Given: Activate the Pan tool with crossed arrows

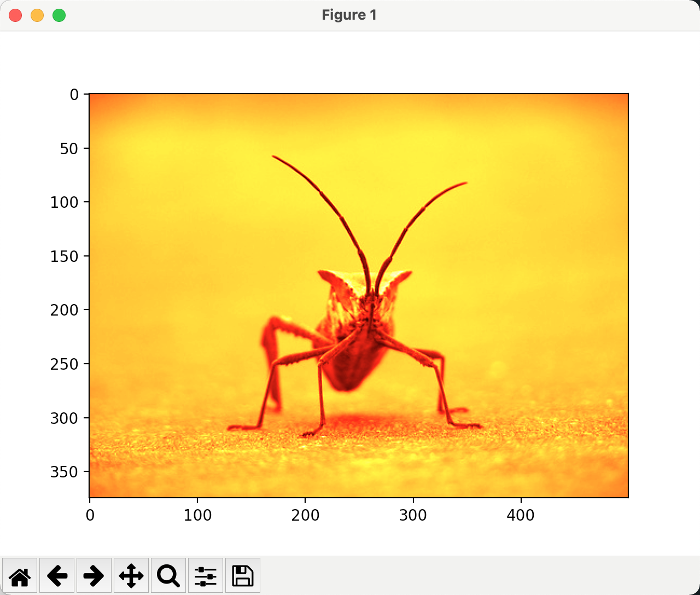Looking at the screenshot, I should (x=131, y=575).
